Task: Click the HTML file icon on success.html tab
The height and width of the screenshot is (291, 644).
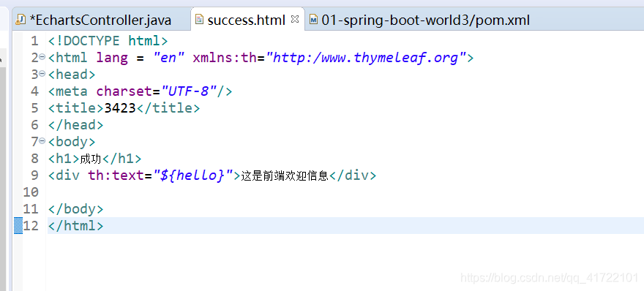Action: point(200,19)
